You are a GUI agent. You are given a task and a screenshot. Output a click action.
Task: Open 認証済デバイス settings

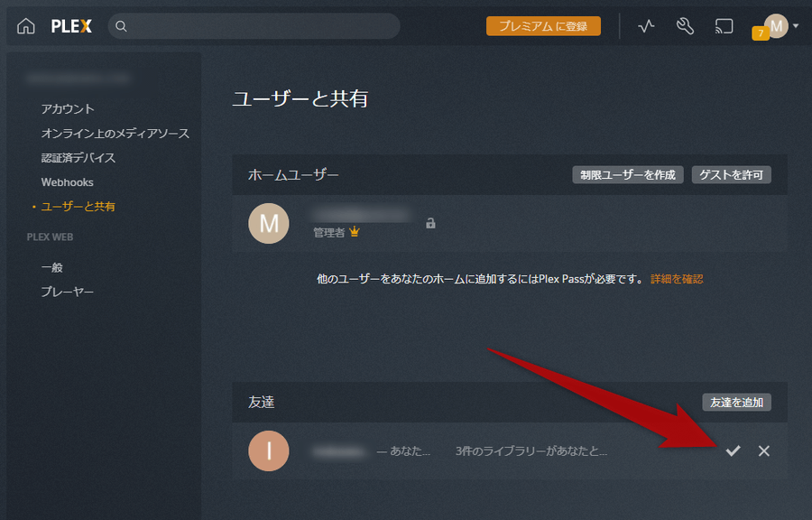pos(78,158)
